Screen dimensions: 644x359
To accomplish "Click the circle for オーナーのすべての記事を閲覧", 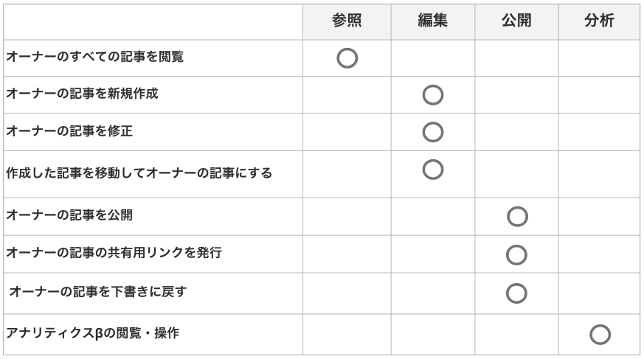I will tap(347, 58).
